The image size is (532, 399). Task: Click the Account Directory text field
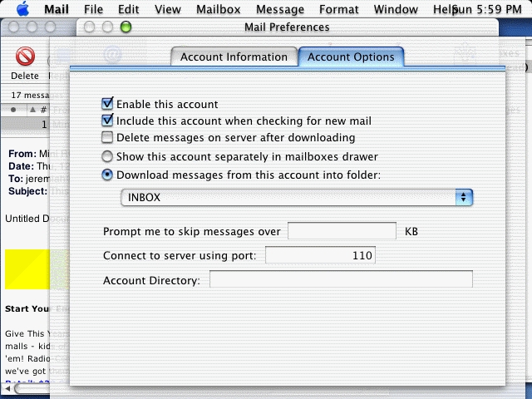(x=341, y=279)
